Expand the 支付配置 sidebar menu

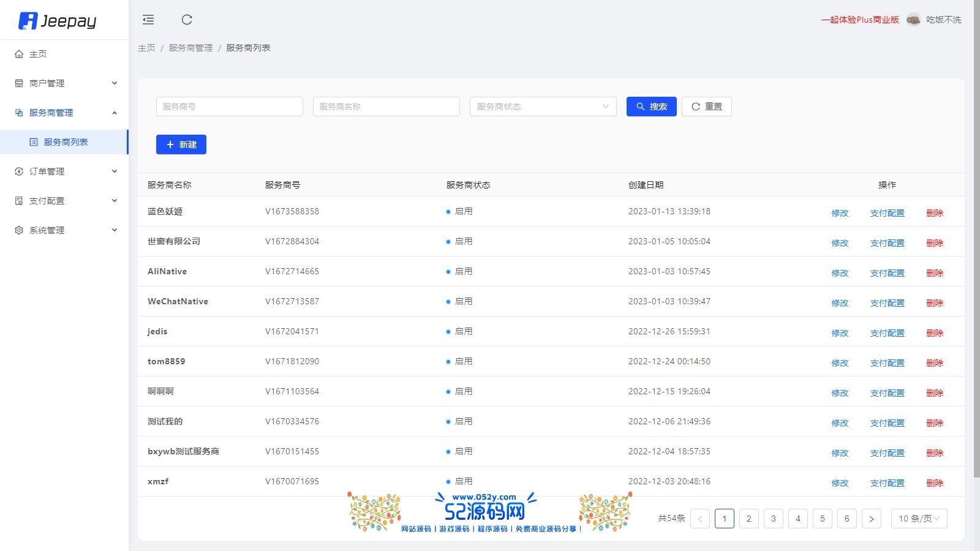click(64, 201)
